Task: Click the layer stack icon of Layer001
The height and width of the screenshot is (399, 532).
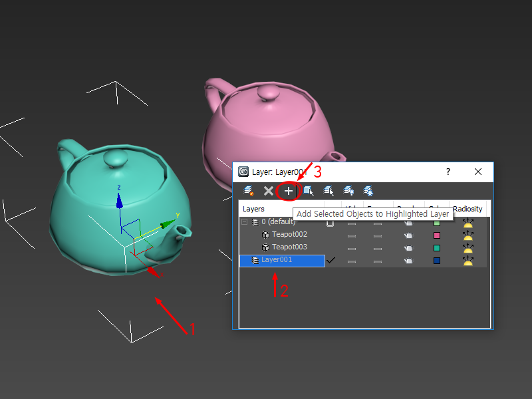Action: pos(255,260)
